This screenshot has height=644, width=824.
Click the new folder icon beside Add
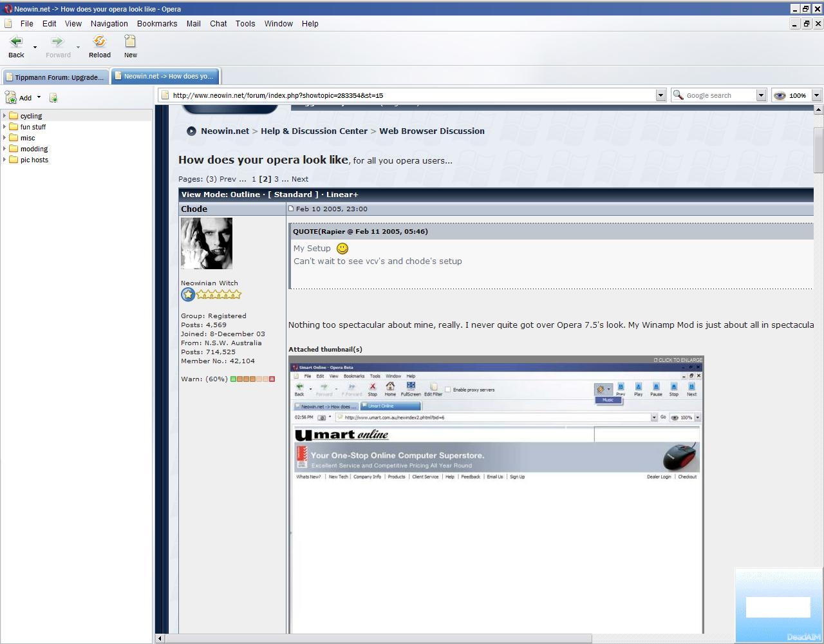[53, 98]
